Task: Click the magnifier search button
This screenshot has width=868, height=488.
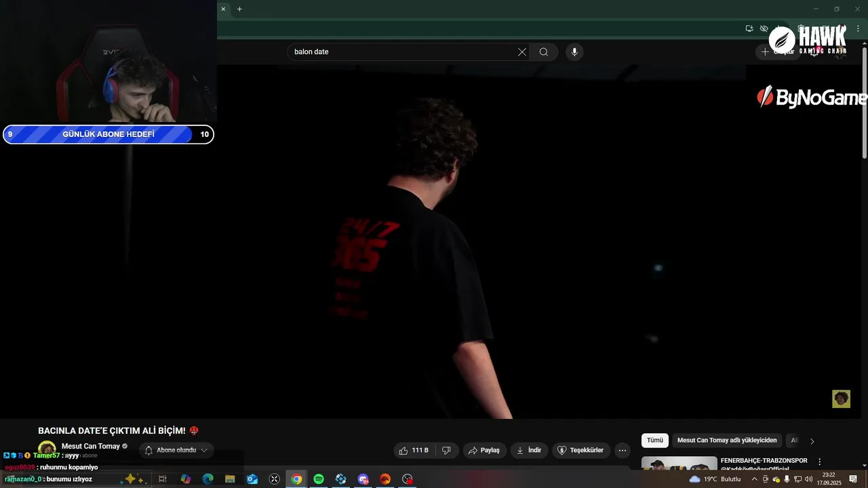Action: click(x=544, y=52)
